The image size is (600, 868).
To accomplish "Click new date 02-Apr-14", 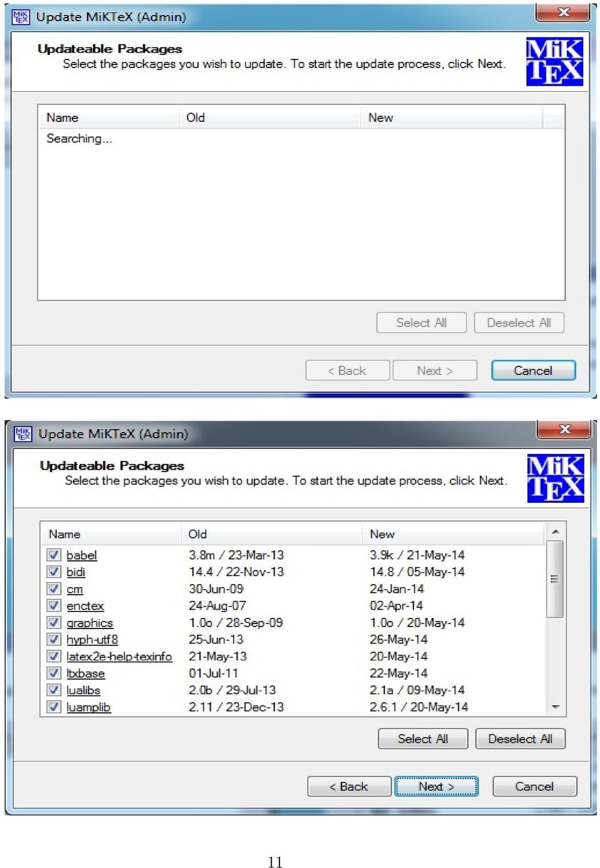I will [396, 605].
